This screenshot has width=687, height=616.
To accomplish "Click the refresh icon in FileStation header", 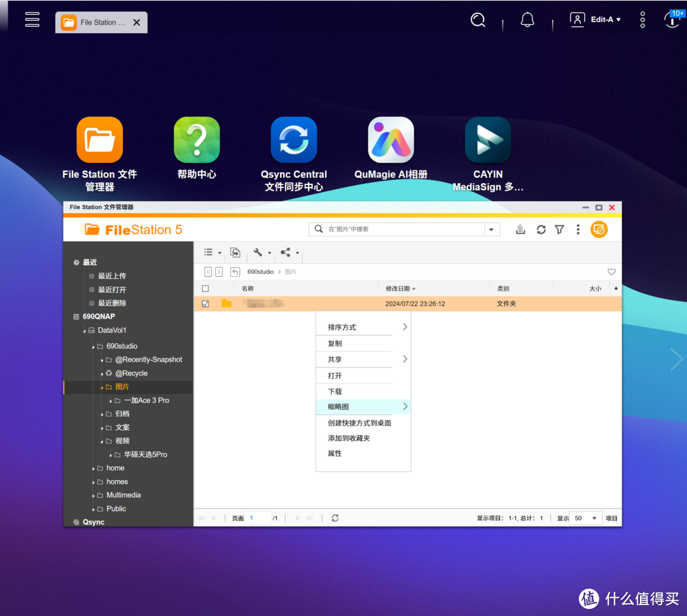I will pyautogui.click(x=541, y=229).
